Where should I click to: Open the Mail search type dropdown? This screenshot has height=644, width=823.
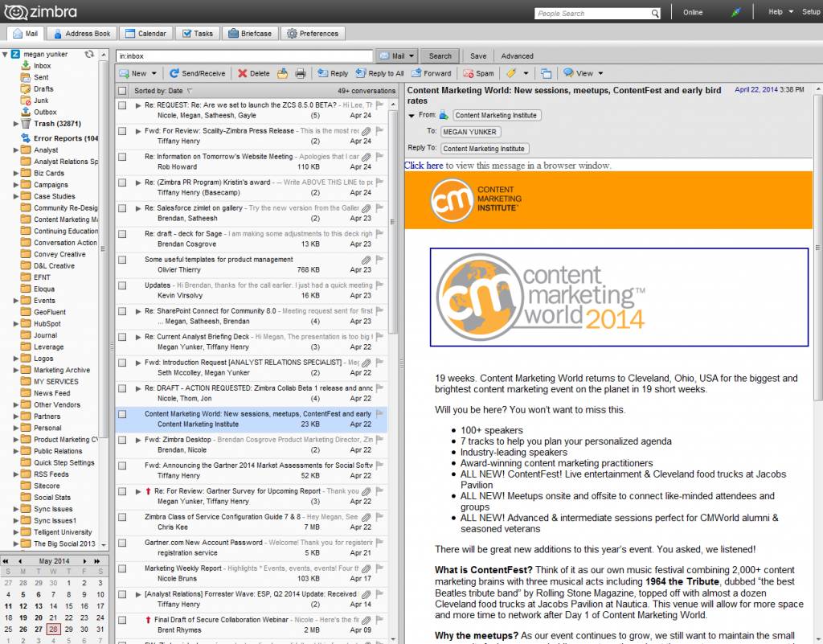pos(411,56)
